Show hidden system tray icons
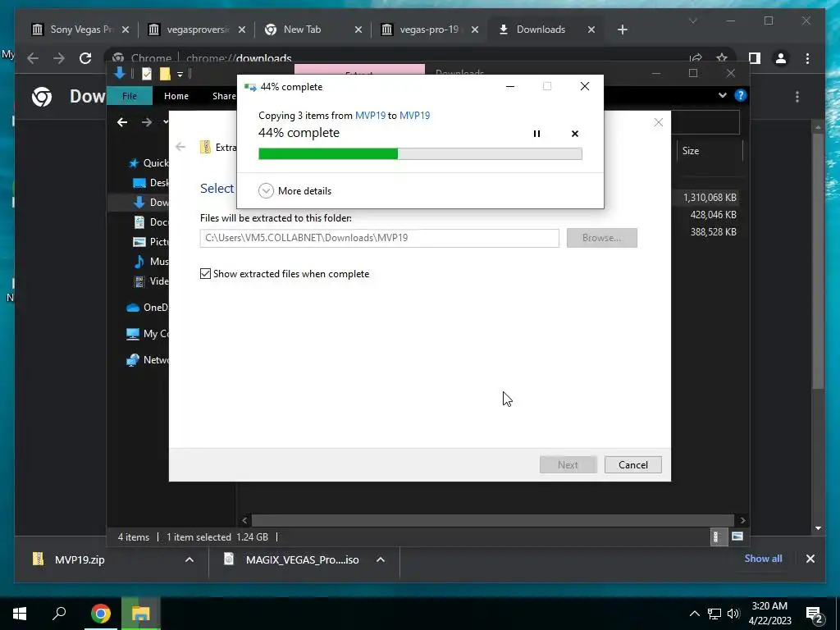The height and width of the screenshot is (630, 840). tap(694, 614)
